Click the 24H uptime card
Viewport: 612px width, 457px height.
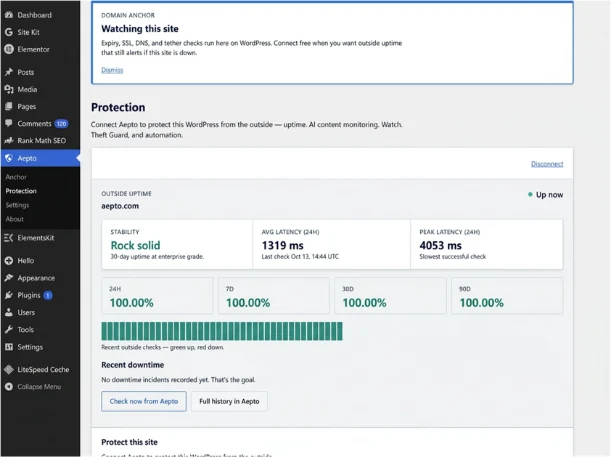coord(157,296)
